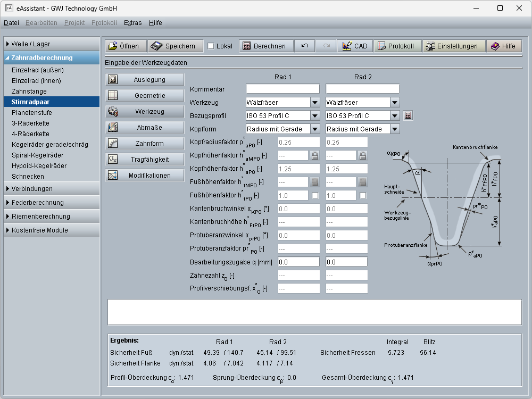Open the Modifikationen input page
This screenshot has width=532, height=399.
(x=144, y=176)
